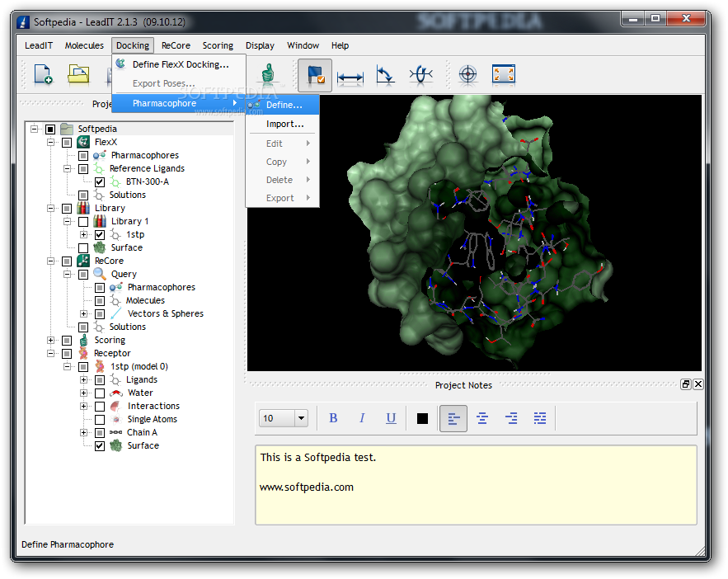Select the 1stp (model 0) receptor item

pyautogui.click(x=139, y=366)
